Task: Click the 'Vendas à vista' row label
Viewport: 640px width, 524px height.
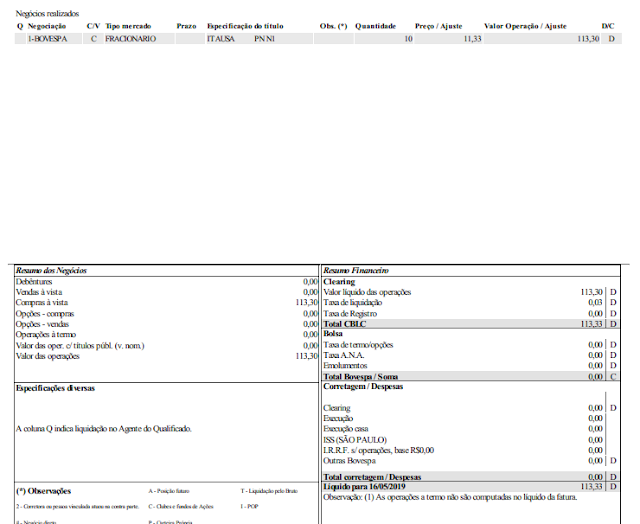Action: (39, 292)
